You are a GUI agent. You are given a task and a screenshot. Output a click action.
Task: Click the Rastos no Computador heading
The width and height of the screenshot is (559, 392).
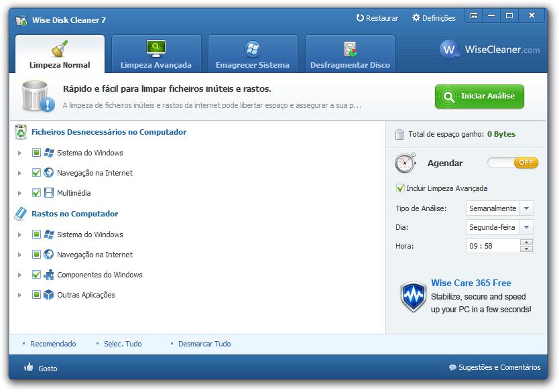pos(75,214)
